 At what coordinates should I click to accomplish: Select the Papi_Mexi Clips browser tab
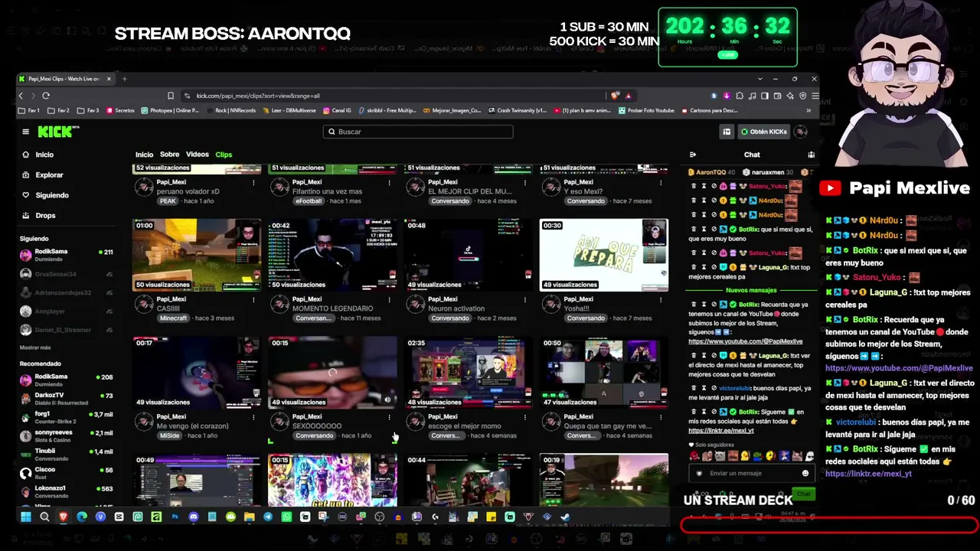[x=64, y=79]
